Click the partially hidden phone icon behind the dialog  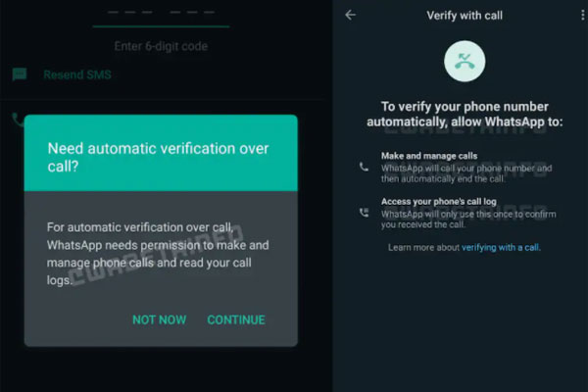point(18,120)
